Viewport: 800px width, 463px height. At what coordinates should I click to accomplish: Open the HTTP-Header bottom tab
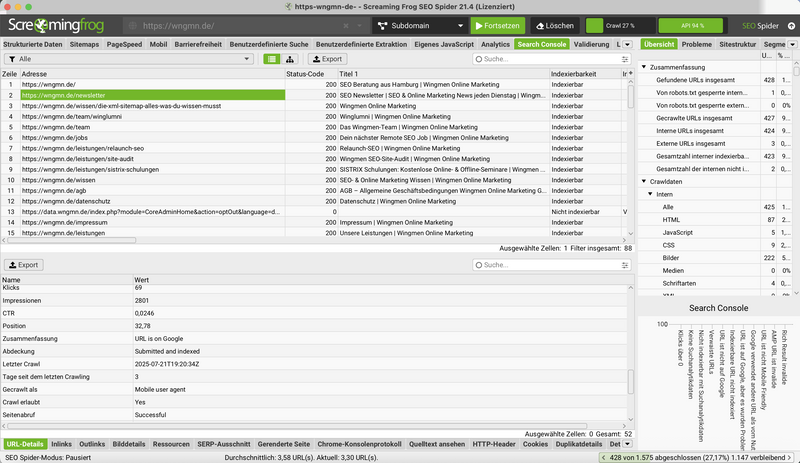494,444
